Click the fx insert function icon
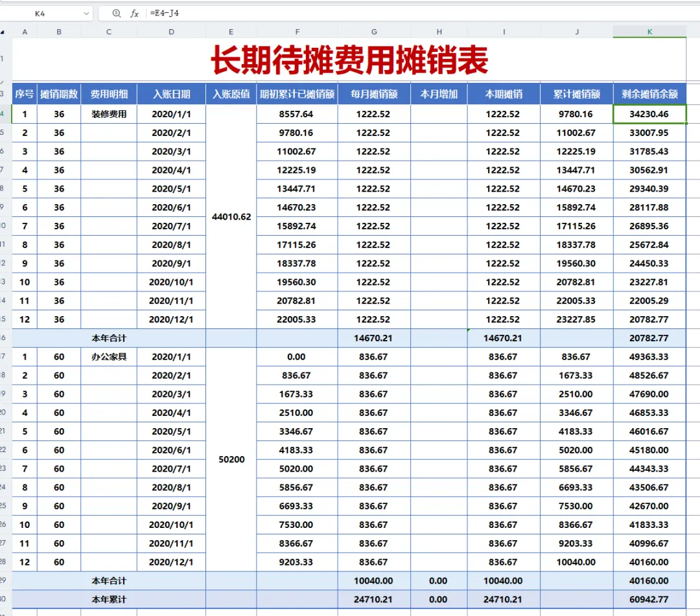 coord(134,14)
